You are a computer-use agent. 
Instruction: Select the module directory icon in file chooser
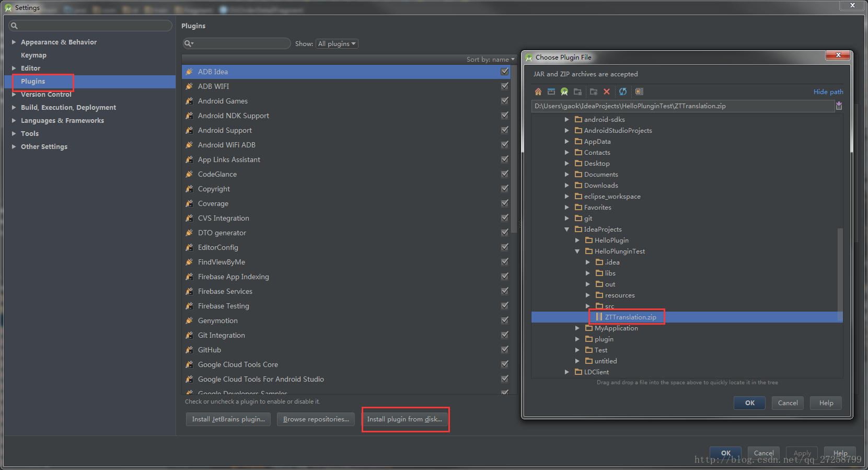click(577, 91)
